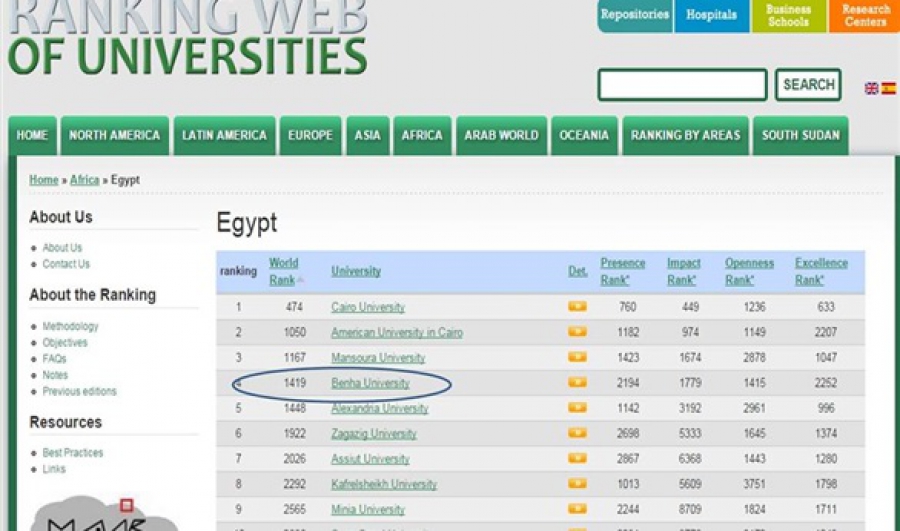Screen dimensions: 900x531
Task: Focus the search text field
Action: 682,85
